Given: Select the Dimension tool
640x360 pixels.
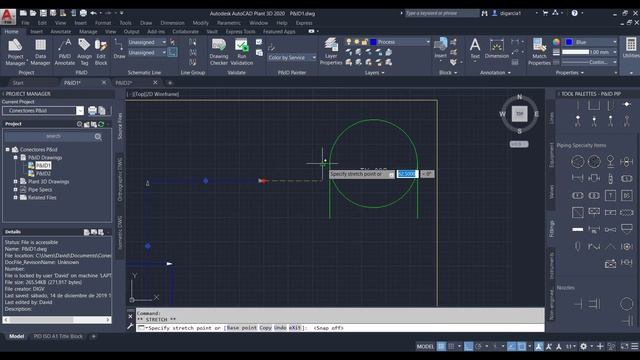Looking at the screenshot, I should click(x=497, y=49).
